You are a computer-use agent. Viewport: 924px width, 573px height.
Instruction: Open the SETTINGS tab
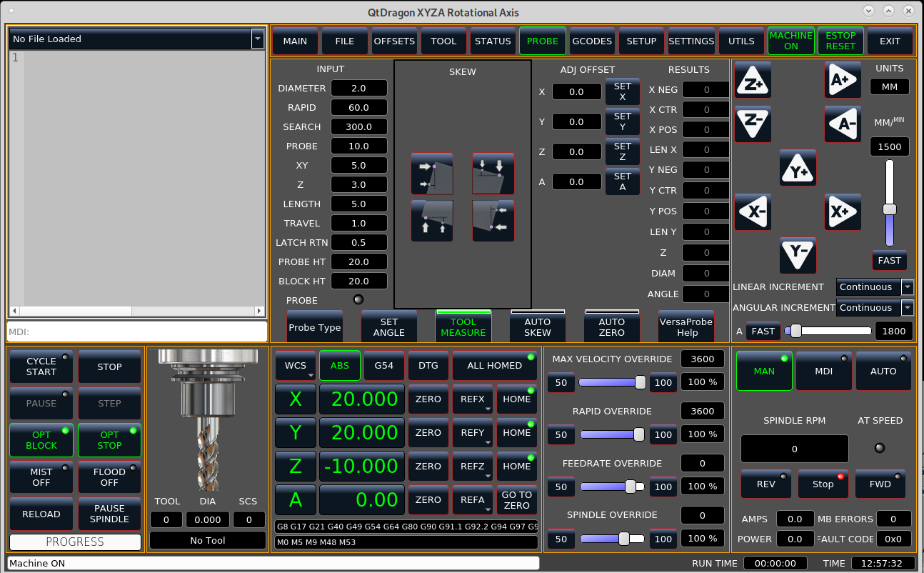(691, 41)
